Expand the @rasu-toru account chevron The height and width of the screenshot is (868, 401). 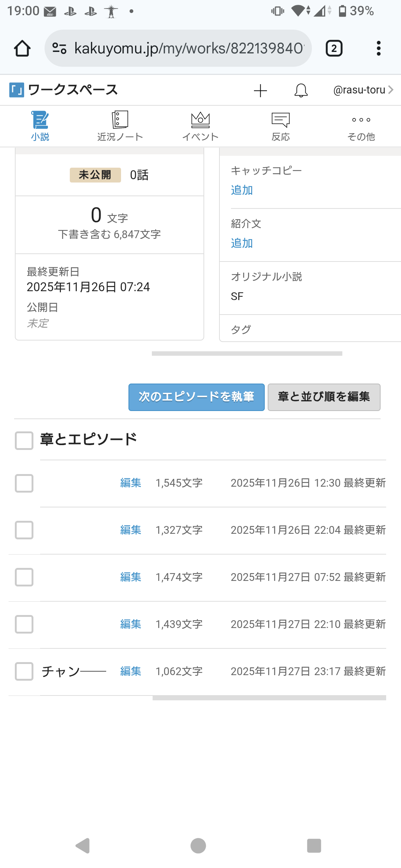coord(391,90)
